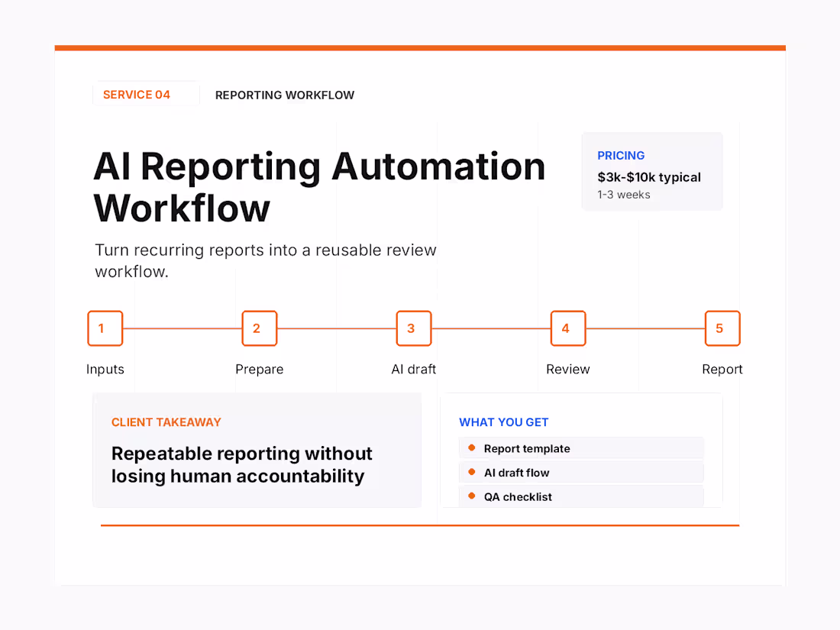
Task: Click the AI Reporting Automation Workflow heading
Action: click(319, 186)
